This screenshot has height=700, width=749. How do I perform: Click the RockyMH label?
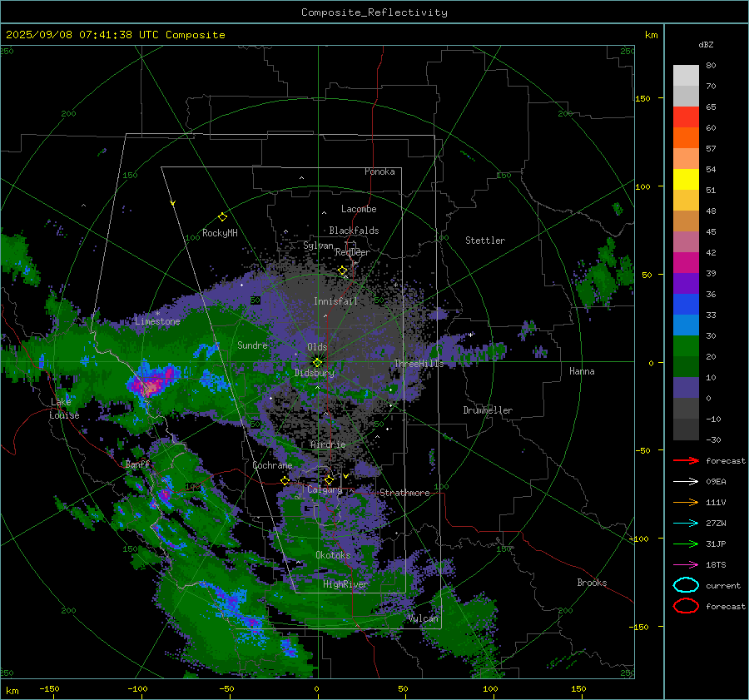point(220,233)
